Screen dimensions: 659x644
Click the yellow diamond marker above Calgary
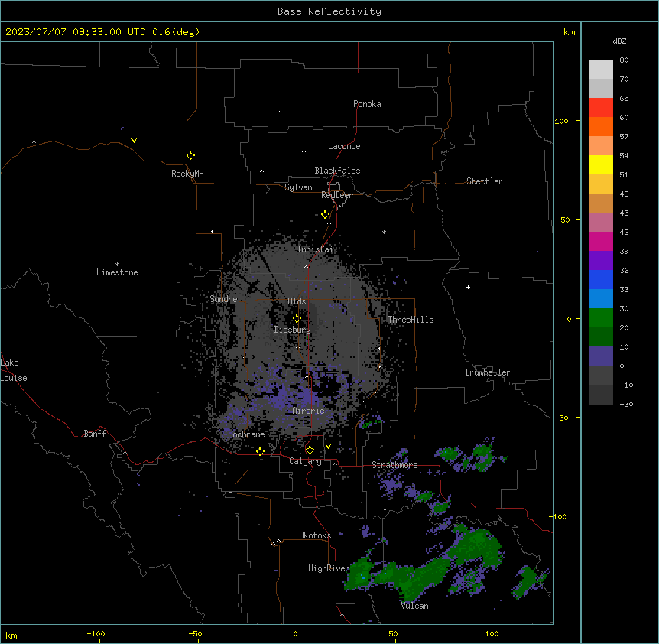310,450
